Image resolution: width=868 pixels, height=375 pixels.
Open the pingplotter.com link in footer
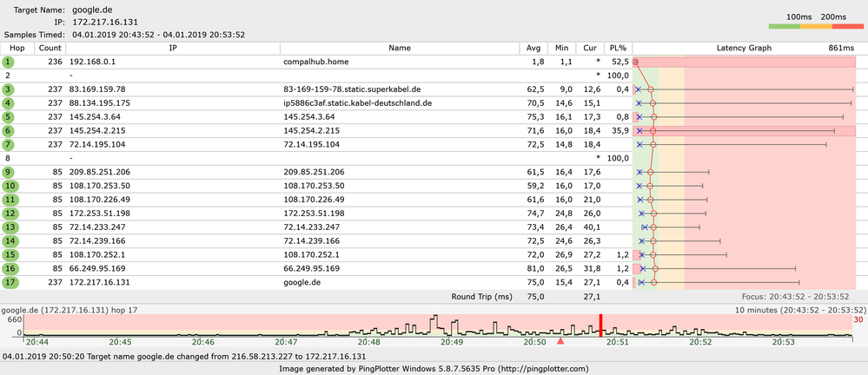pos(542,368)
